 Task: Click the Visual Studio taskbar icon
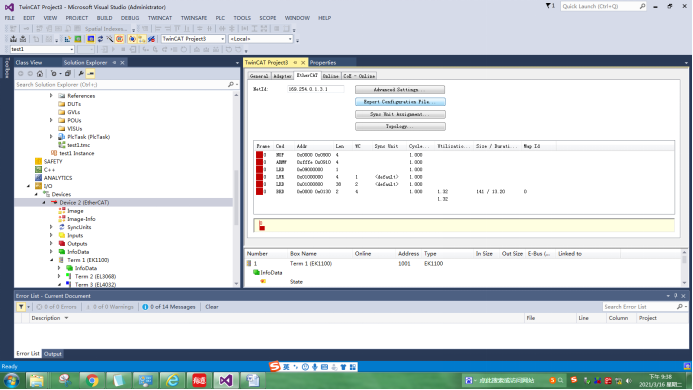point(225,380)
